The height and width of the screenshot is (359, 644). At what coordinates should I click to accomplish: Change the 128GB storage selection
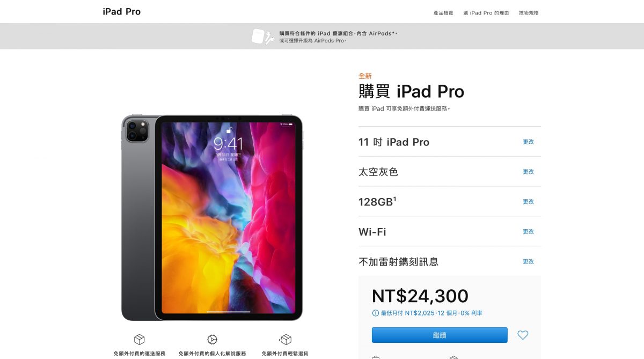coord(529,202)
